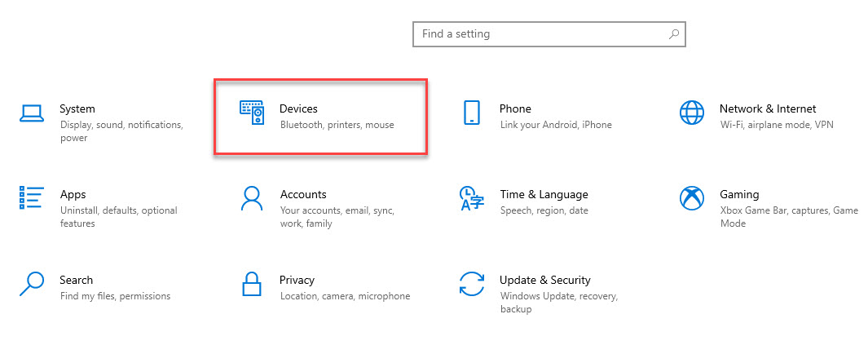Click the Update & Security arrows icon
The image size is (868, 354).
coord(472,284)
